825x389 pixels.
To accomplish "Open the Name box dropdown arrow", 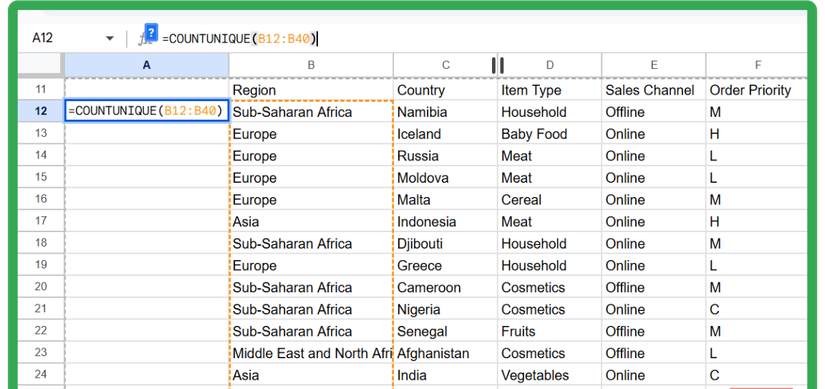I will 109,38.
